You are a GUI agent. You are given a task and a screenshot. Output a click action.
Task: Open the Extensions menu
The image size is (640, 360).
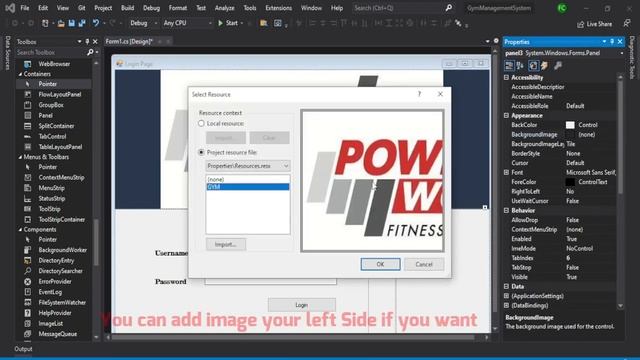[278, 8]
